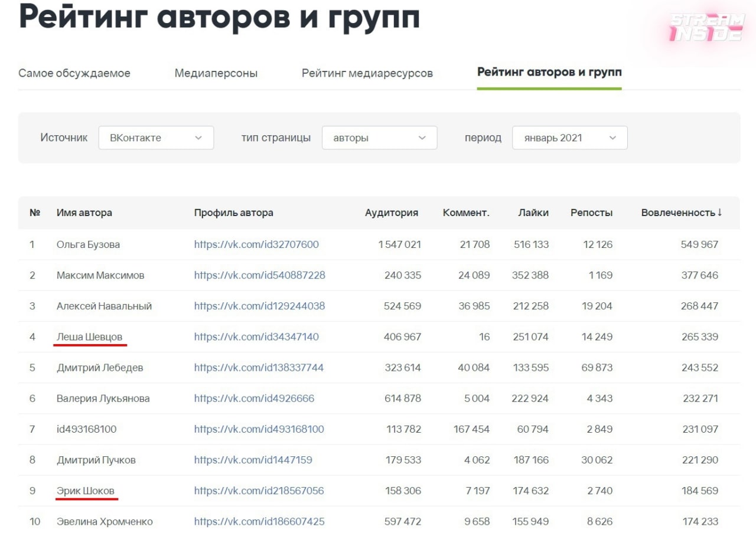Click likes value 516 133
This screenshot has height=536, width=756.
click(x=531, y=244)
